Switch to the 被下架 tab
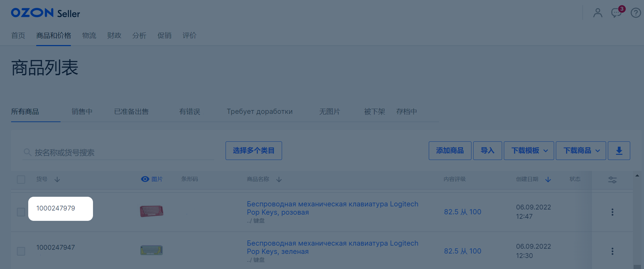The height and width of the screenshot is (269, 644). 375,111
